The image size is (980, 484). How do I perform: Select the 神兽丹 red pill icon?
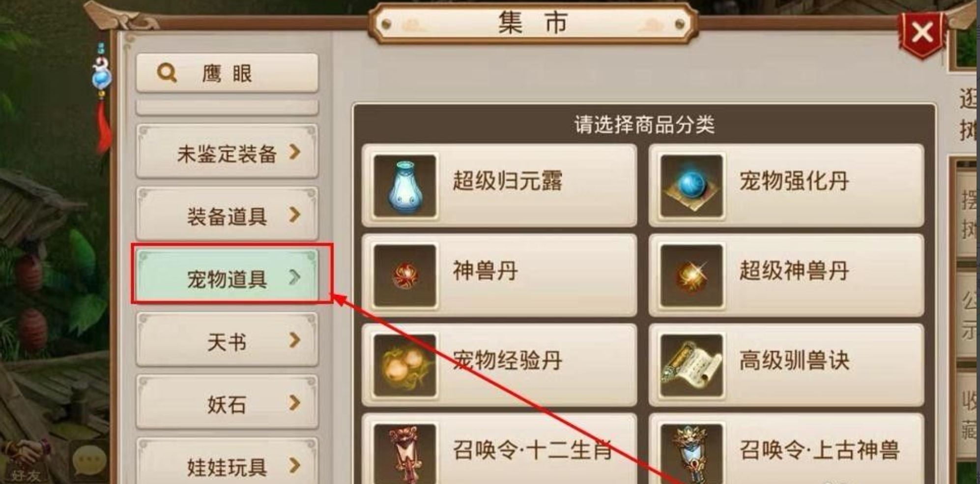click(x=405, y=275)
